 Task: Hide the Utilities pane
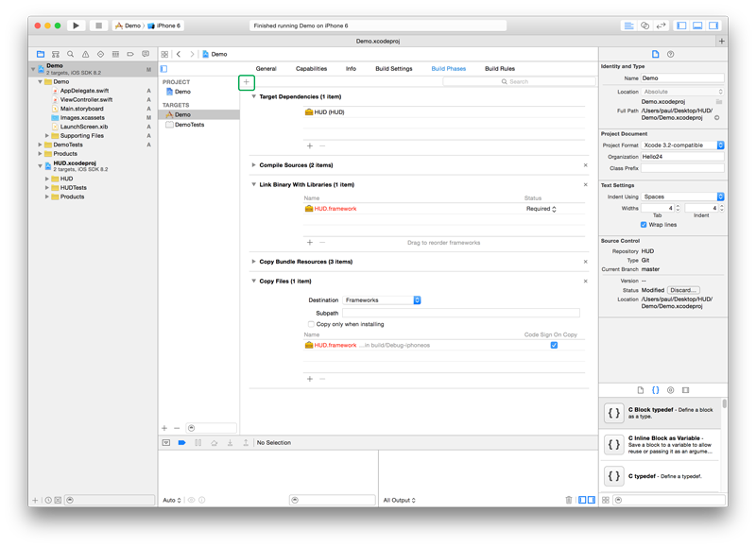[713, 26]
